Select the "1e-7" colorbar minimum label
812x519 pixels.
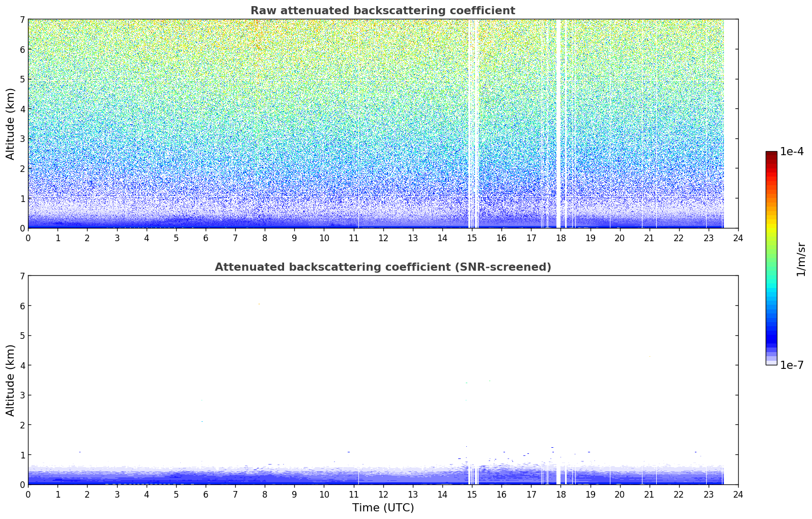792,365
